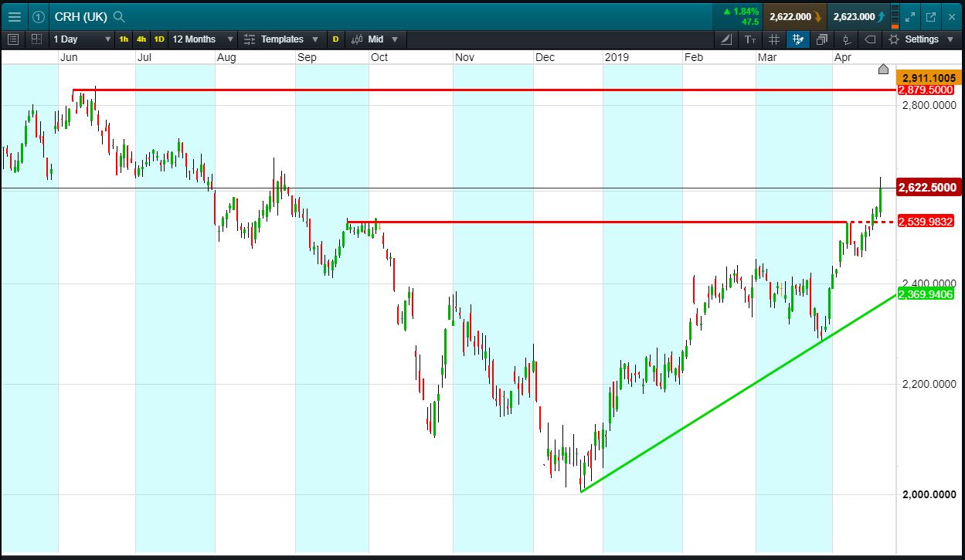Screen dimensions: 965x560
Task: Click the 2,539.9832 red level label
Action: (x=927, y=222)
